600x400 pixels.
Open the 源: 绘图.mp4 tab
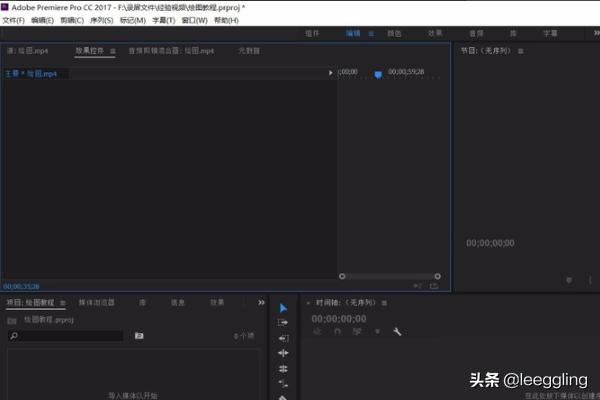click(28, 51)
